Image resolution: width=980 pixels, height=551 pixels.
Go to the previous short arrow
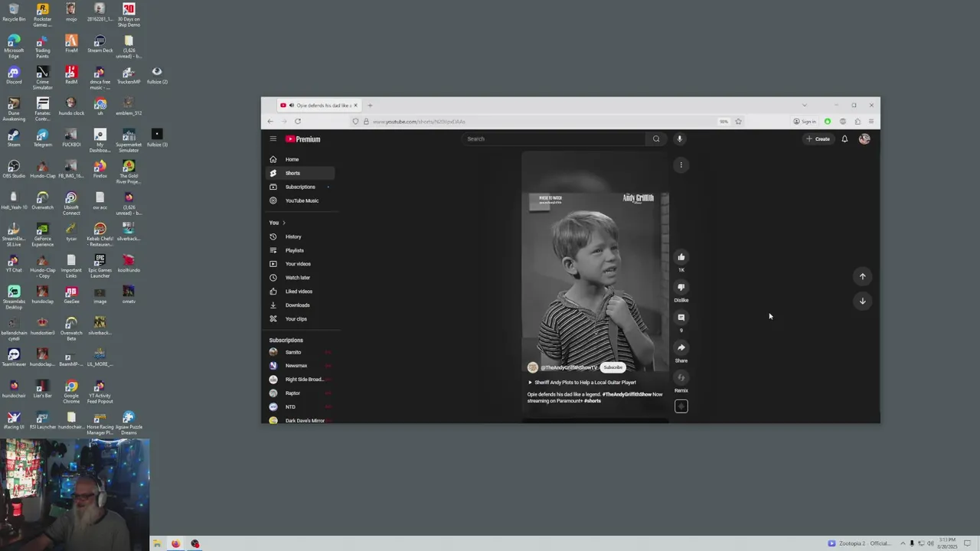pyautogui.click(x=862, y=276)
